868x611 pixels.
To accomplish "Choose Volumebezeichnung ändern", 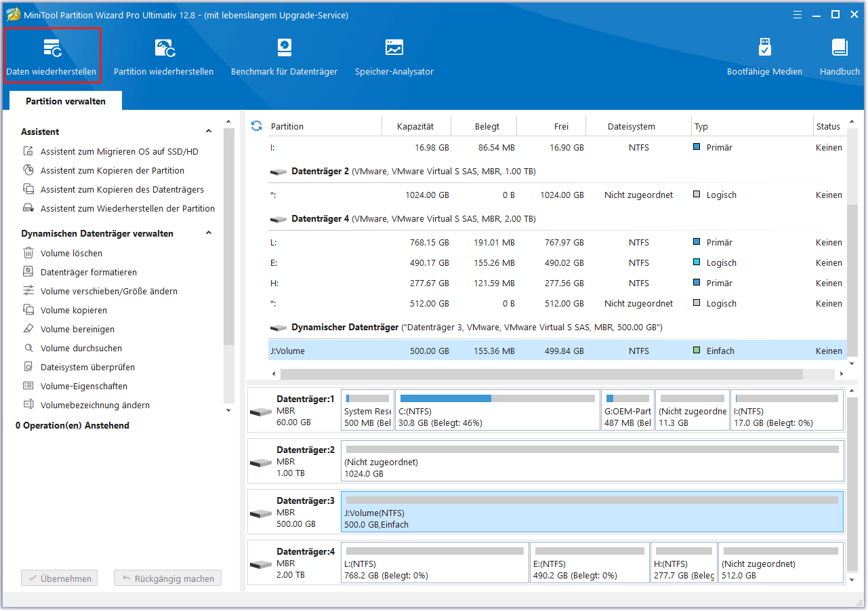I will (86, 406).
